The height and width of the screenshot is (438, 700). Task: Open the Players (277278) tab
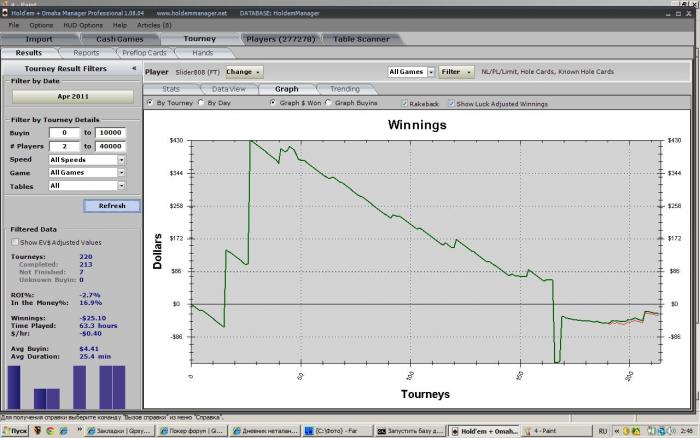(x=281, y=39)
